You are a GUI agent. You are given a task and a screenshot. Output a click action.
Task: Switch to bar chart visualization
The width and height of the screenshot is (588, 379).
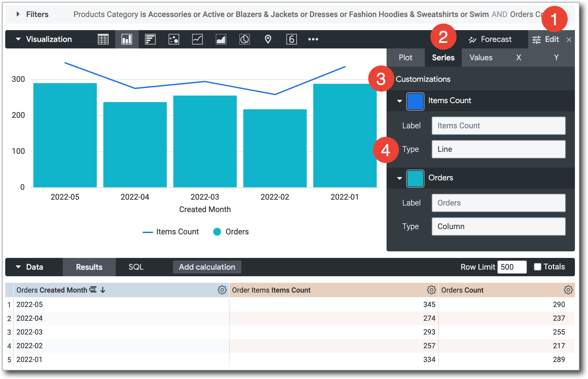pos(150,39)
